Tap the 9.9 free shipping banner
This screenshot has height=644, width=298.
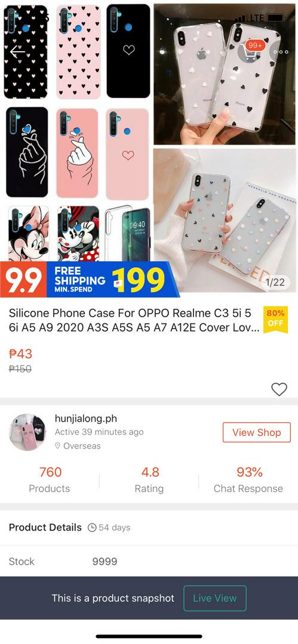(x=90, y=280)
